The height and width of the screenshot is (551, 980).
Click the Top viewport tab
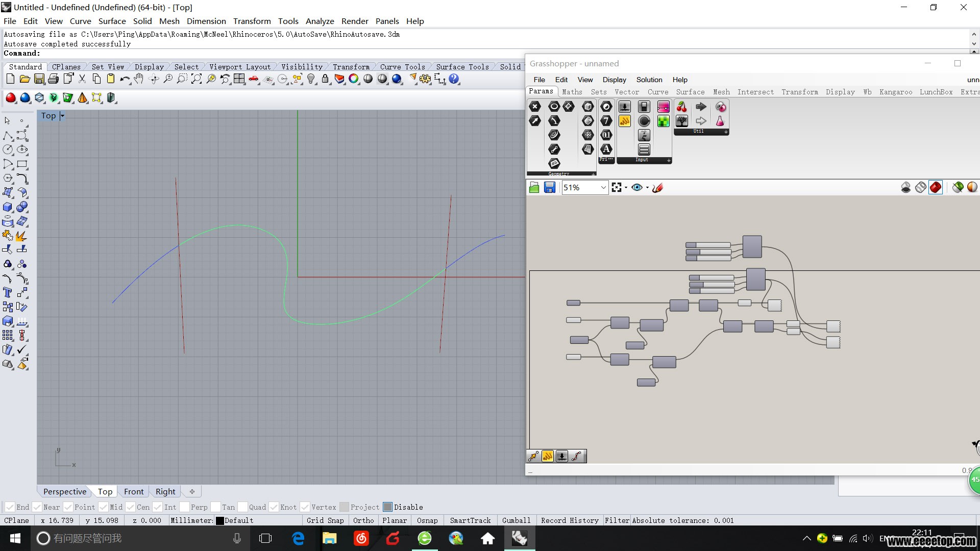104,491
